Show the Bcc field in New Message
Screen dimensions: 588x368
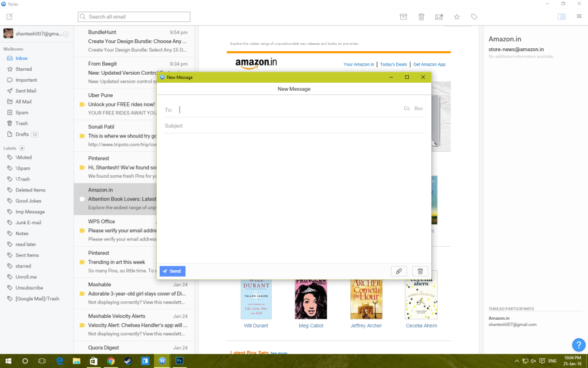[419, 109]
